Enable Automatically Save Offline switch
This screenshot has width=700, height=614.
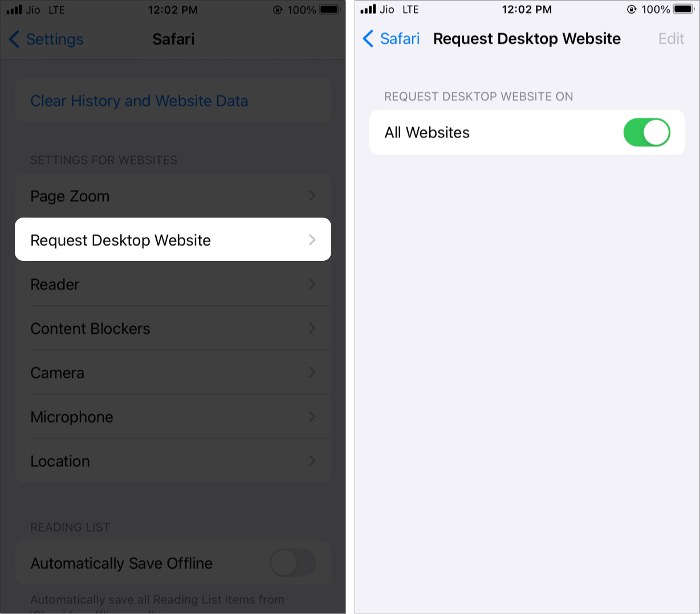coord(292,563)
